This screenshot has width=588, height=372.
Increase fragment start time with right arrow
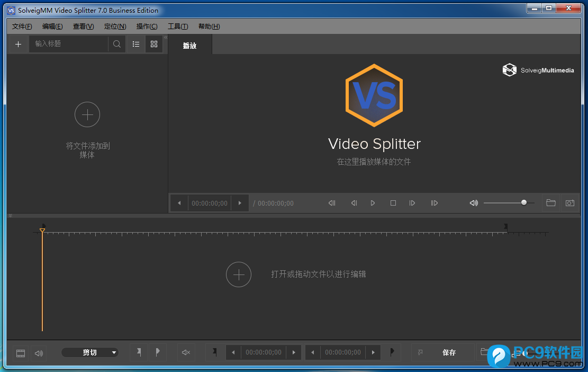[294, 352]
